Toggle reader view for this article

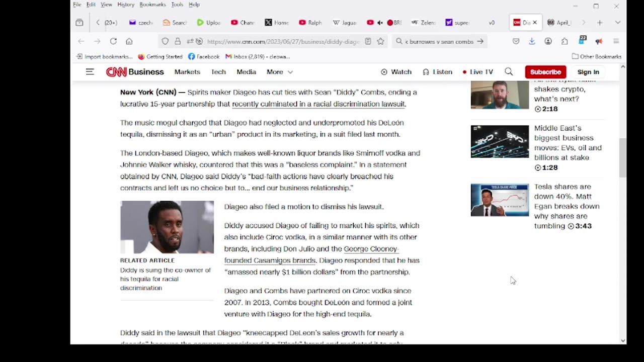tap(368, 41)
